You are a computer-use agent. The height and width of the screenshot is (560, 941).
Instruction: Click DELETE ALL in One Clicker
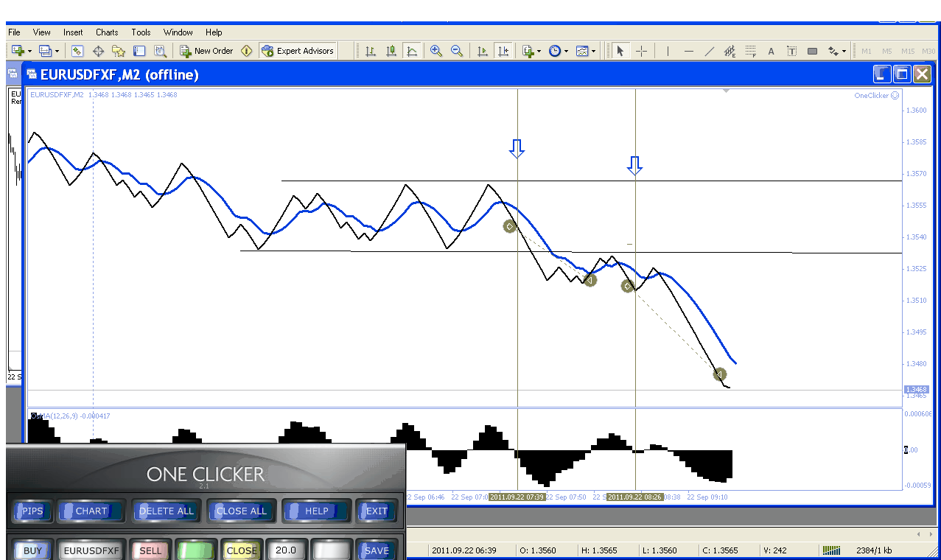(x=167, y=511)
